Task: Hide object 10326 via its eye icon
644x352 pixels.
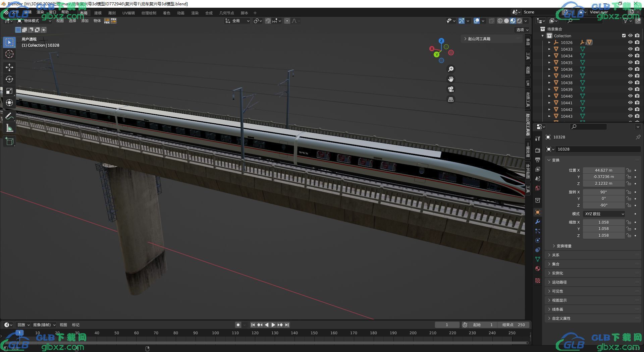Action: click(630, 43)
